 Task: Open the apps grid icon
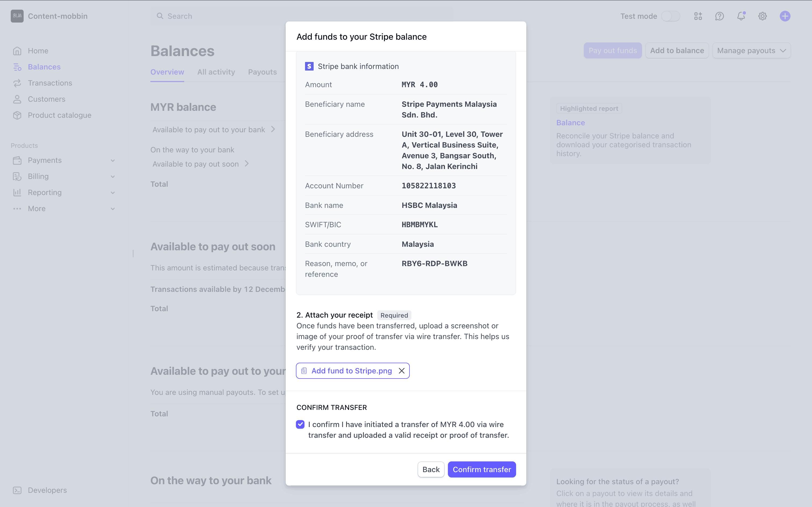click(698, 16)
